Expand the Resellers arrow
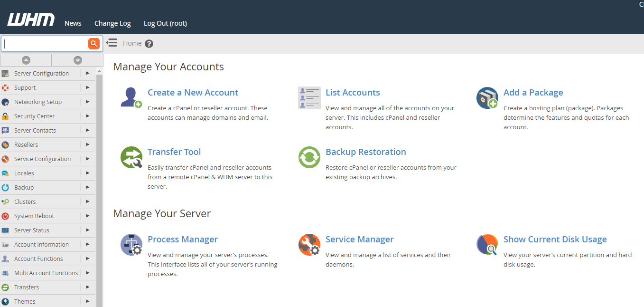644x307 pixels. [88, 144]
